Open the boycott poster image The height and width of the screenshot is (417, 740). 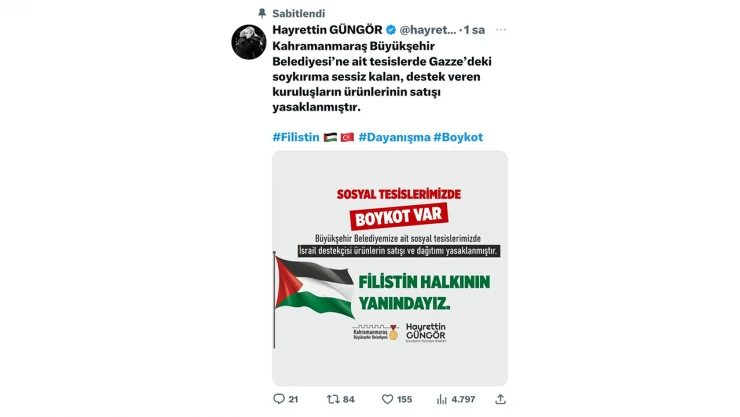(390, 268)
